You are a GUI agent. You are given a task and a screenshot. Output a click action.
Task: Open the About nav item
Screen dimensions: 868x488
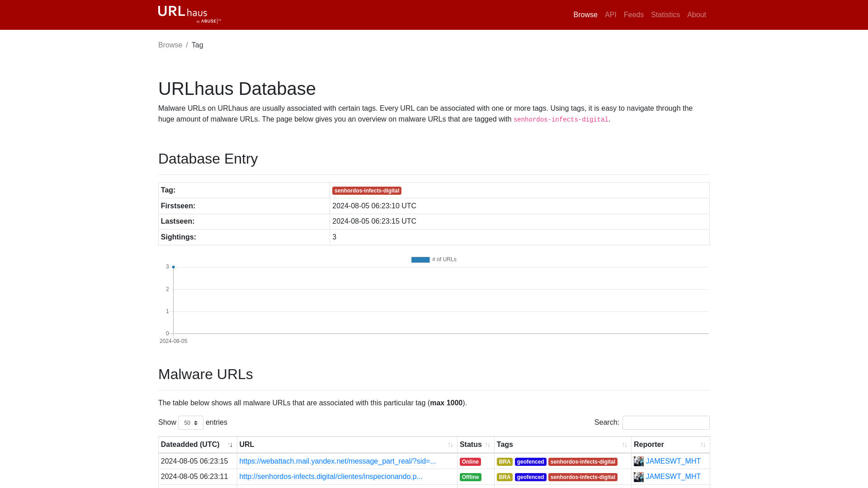click(696, 15)
